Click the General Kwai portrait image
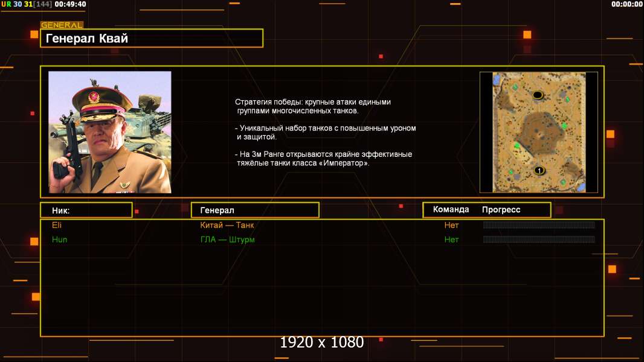Screen dimensions: 644x362 pyautogui.click(x=110, y=132)
